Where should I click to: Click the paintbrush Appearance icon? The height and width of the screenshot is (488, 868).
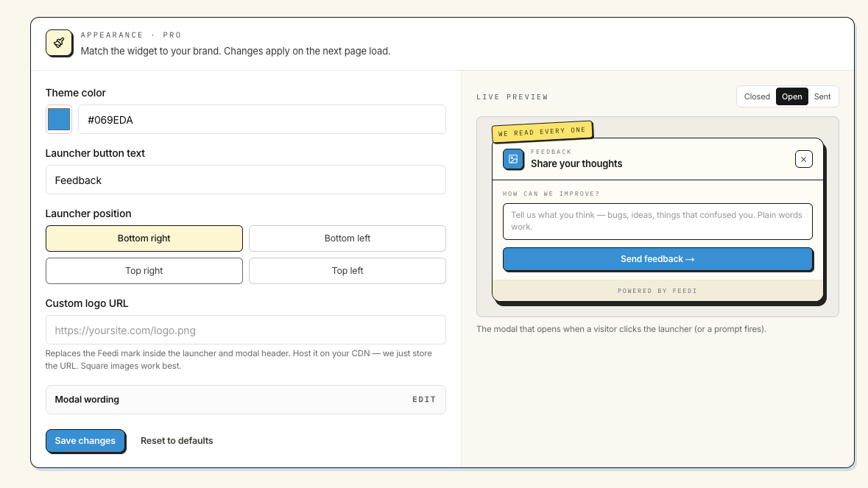tap(59, 43)
